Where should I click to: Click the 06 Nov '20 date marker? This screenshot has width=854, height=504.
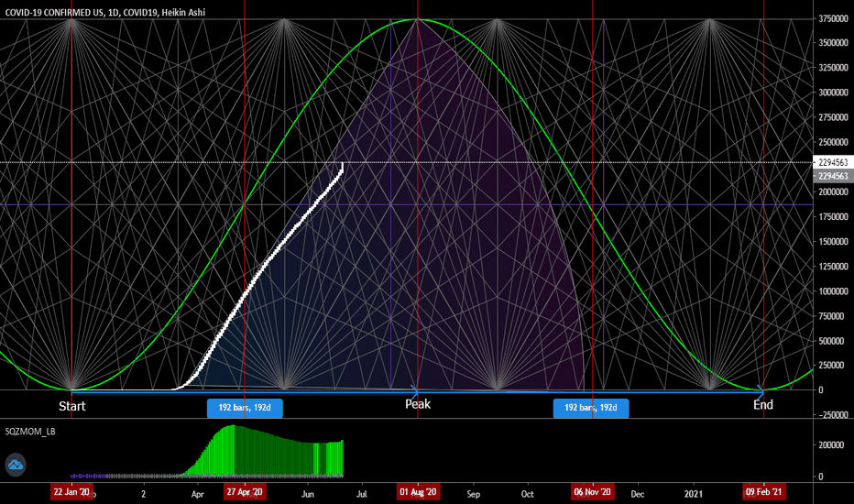click(x=593, y=492)
